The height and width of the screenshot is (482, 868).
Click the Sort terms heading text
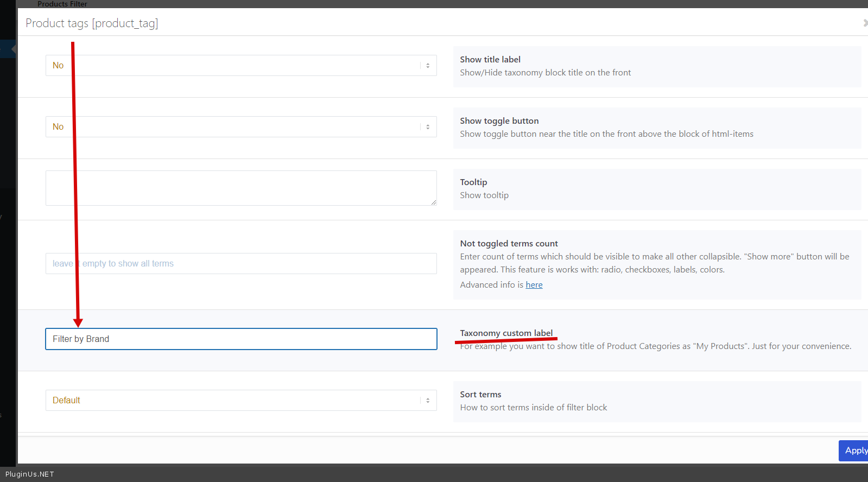tap(480, 395)
